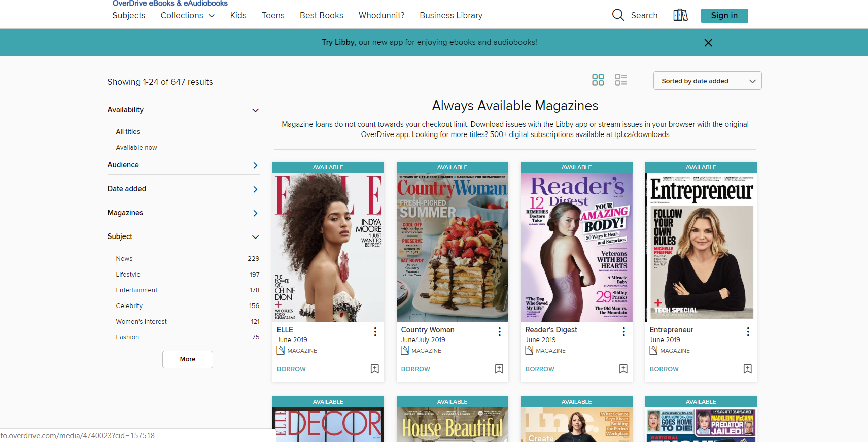This screenshot has height=442, width=868.
Task: Borrow the Reader's Digest magazine
Action: [x=540, y=369]
